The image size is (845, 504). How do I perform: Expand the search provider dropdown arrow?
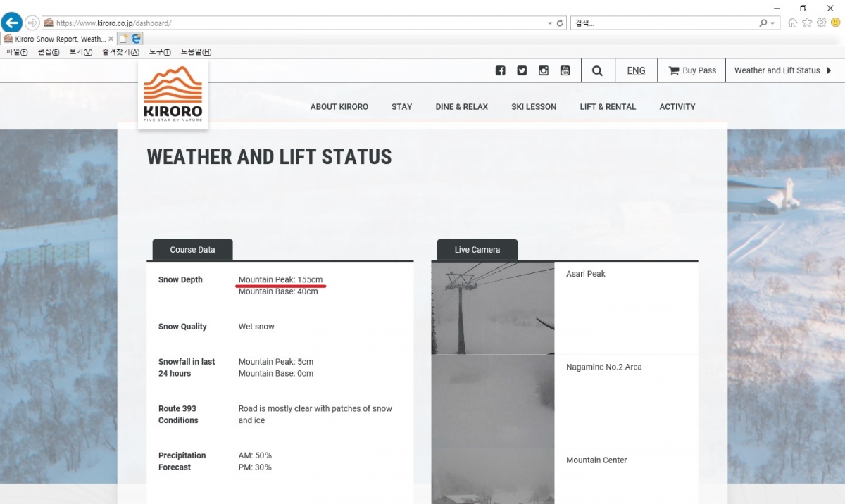[x=773, y=23]
